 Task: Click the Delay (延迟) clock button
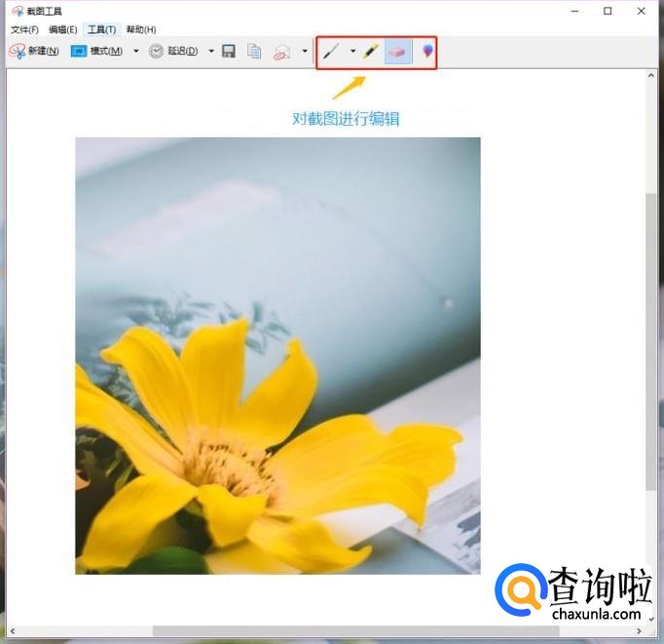pyautogui.click(x=173, y=51)
